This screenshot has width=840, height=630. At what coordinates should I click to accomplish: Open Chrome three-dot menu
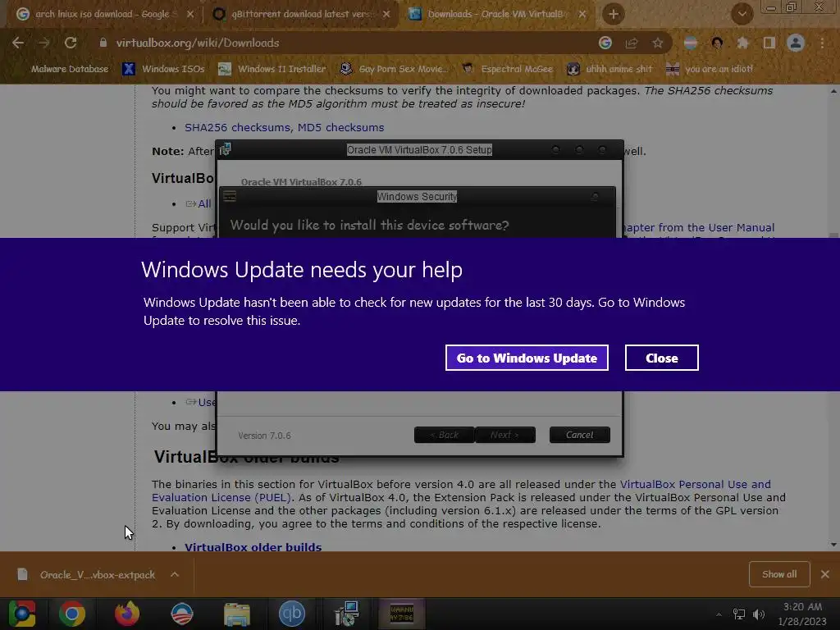pos(822,43)
